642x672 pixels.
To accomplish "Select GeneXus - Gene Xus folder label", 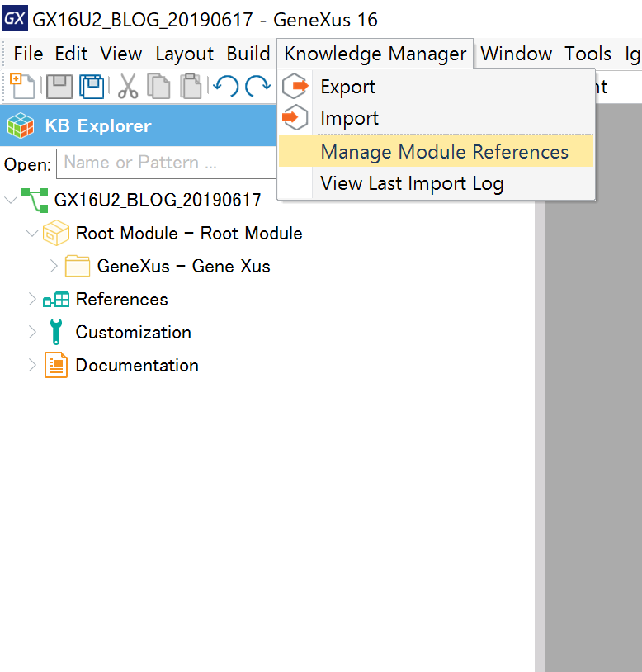I will click(x=184, y=266).
